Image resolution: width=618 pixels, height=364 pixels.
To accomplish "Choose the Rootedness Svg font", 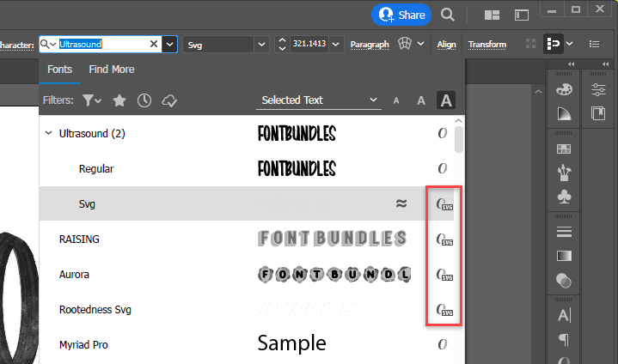I will 247,309.
